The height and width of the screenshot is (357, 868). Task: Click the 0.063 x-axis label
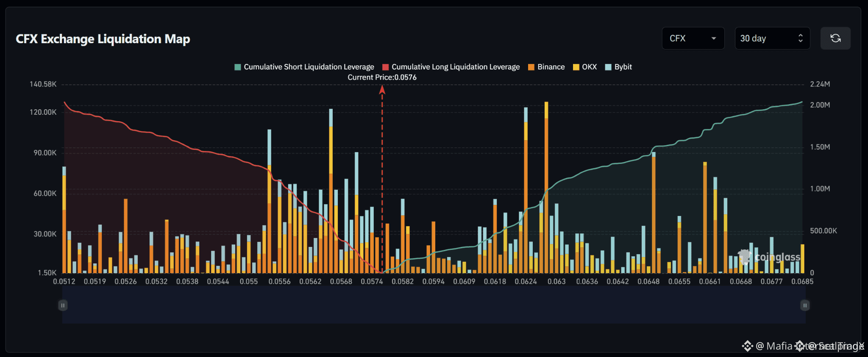(x=556, y=282)
